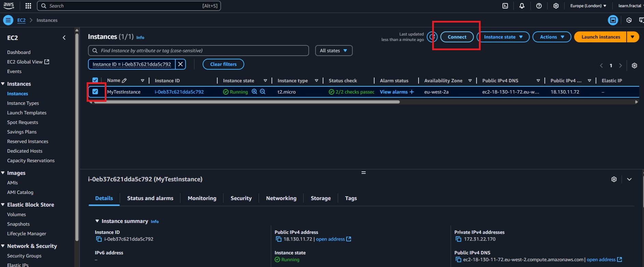This screenshot has width=644, height=267.
Task: Open Volumes in sidebar
Action: [x=16, y=214]
